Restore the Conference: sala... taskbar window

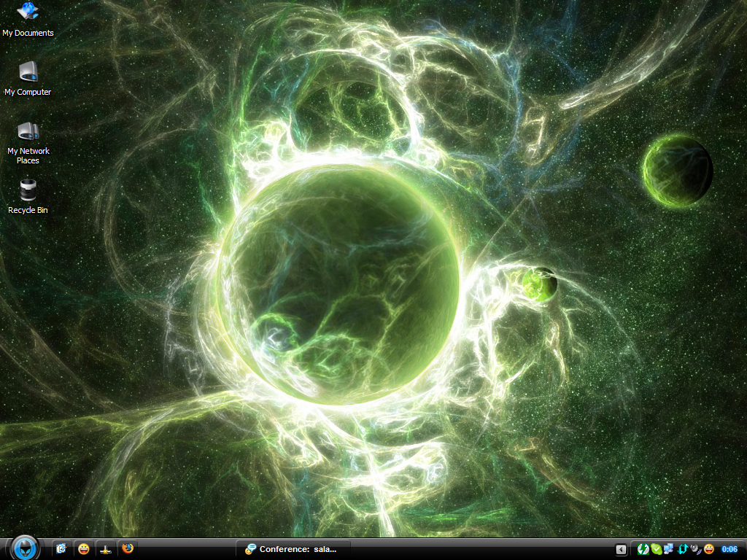(x=293, y=549)
